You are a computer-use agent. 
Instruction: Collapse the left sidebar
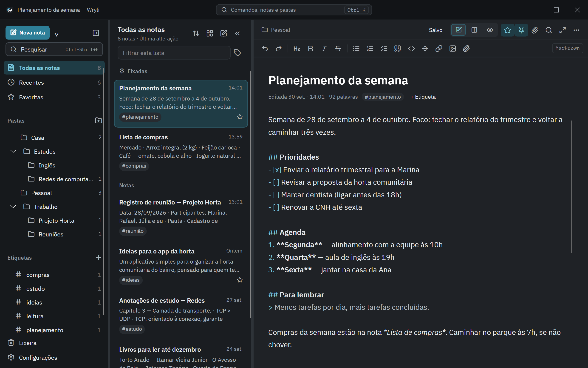point(96,33)
